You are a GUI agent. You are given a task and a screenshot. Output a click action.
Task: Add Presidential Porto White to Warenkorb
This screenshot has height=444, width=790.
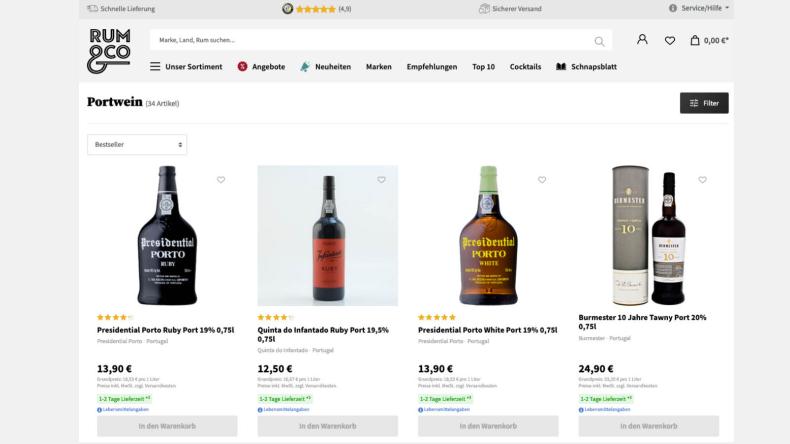point(488,426)
